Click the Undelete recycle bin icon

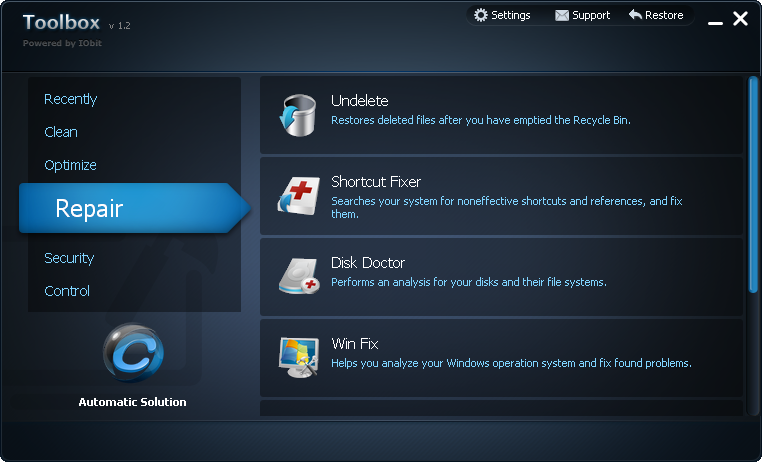[x=298, y=115]
